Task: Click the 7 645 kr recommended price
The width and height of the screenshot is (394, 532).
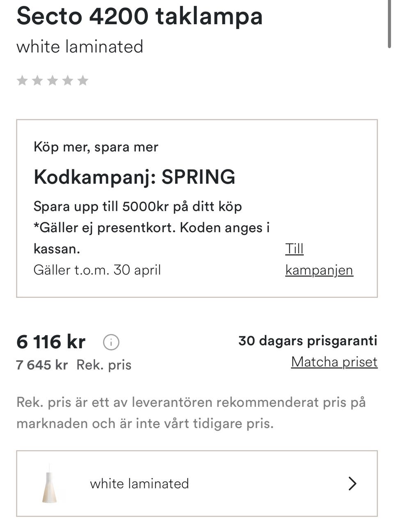Action: click(x=42, y=365)
